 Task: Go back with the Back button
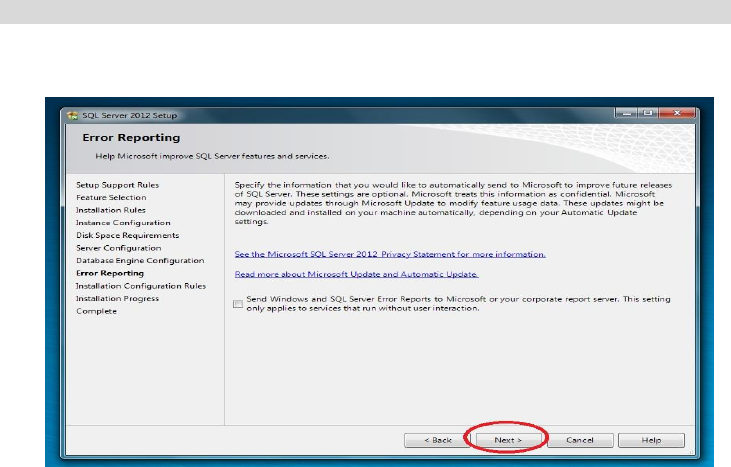pos(437,440)
